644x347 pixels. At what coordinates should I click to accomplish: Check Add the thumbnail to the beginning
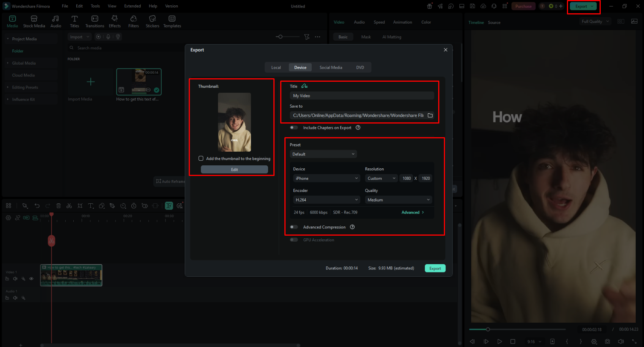pos(201,158)
